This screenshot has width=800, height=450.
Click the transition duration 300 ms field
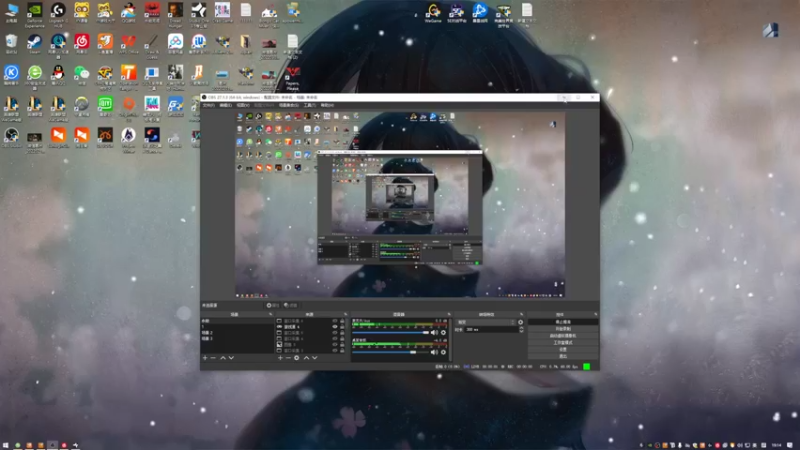491,330
